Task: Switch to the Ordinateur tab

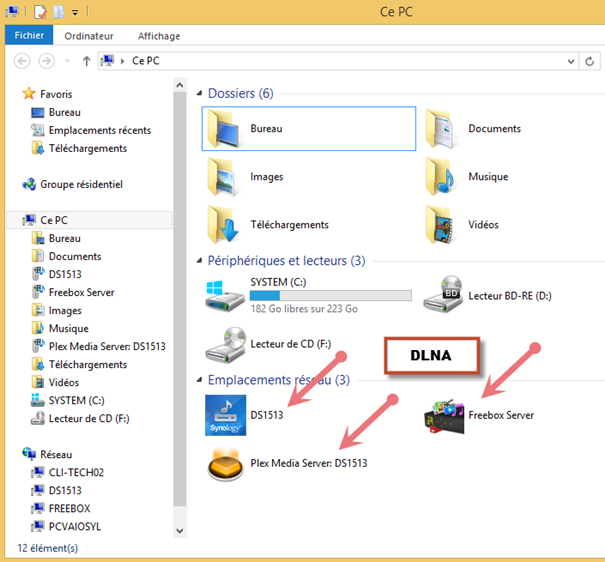Action: [89, 36]
